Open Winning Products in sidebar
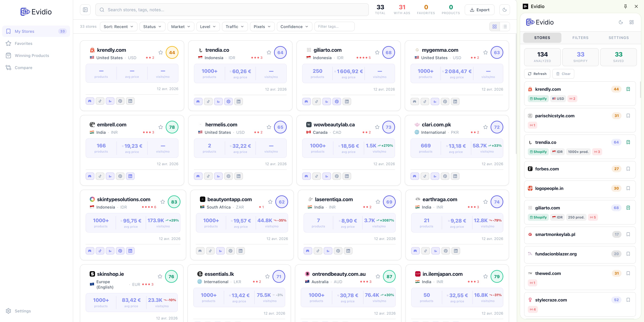This screenshot has height=322, width=644. 32,55
